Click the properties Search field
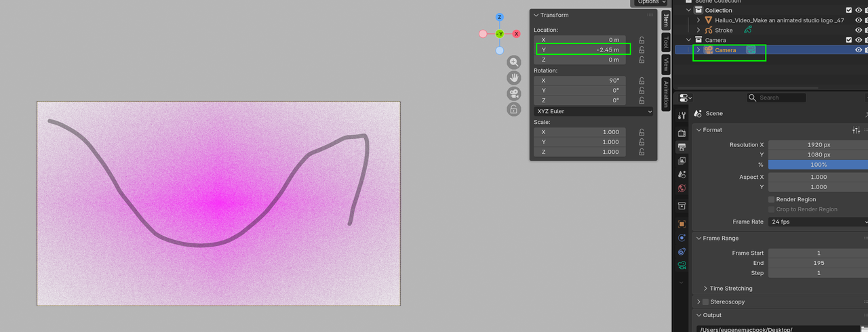Image resolution: width=868 pixels, height=332 pixels. click(776, 98)
